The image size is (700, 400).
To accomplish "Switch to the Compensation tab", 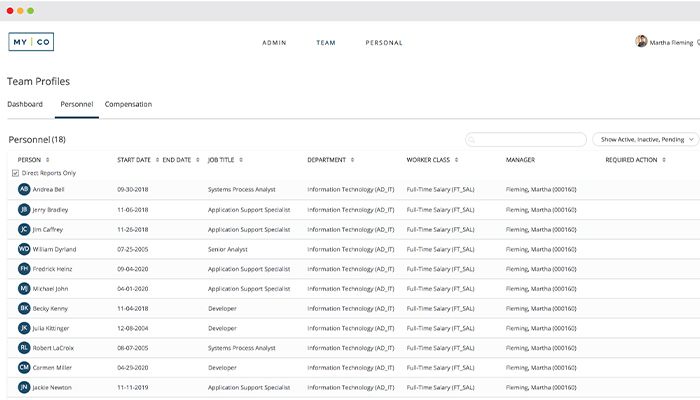I will click(128, 104).
